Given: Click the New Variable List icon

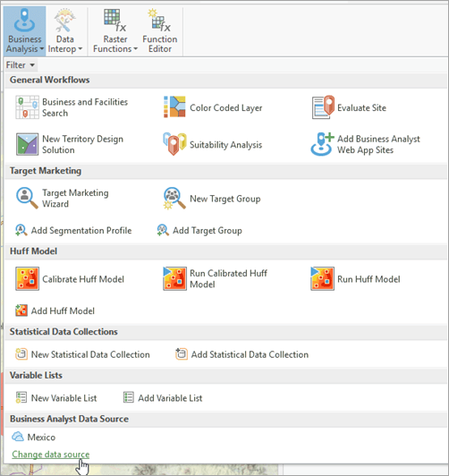Looking at the screenshot, I should 21,397.
